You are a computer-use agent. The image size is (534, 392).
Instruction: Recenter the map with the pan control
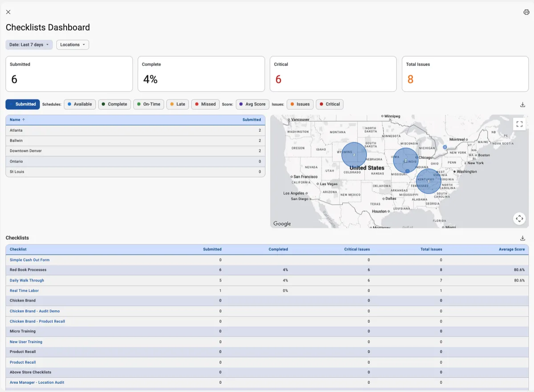519,218
